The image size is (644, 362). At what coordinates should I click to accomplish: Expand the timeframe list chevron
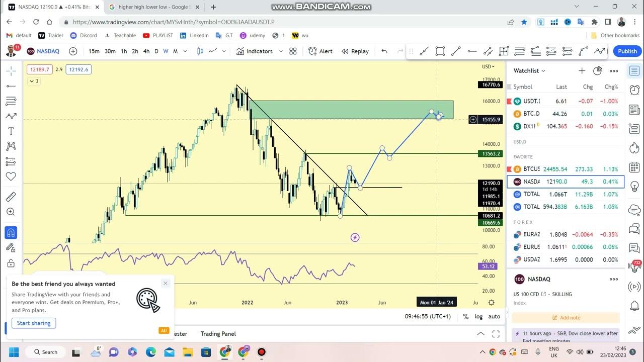(x=185, y=51)
